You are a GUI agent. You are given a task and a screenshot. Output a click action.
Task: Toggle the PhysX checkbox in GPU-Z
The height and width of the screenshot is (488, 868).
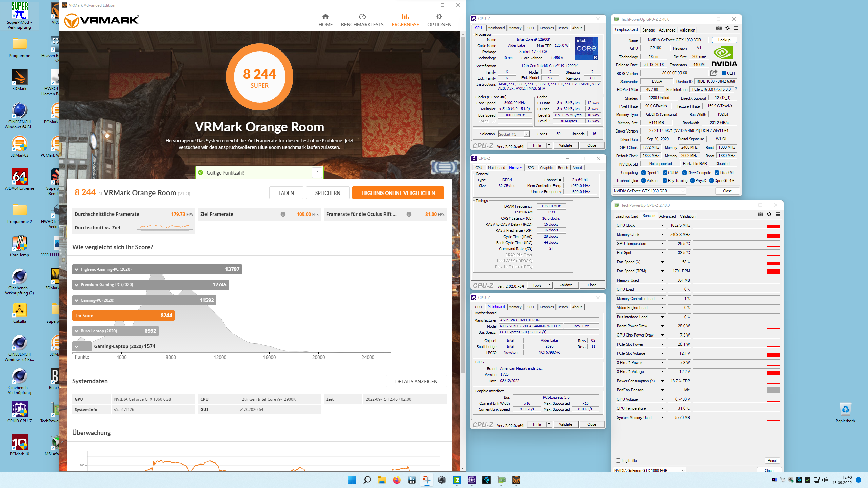(x=692, y=181)
